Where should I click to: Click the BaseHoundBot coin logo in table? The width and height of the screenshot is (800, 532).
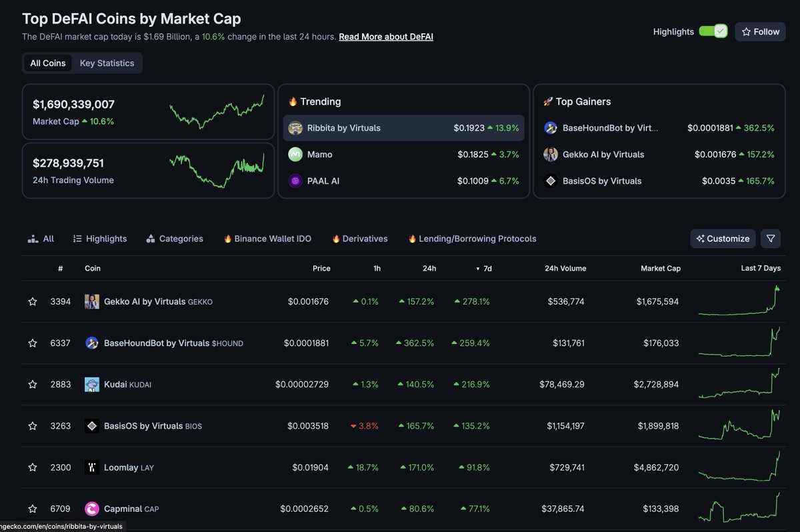click(x=92, y=343)
